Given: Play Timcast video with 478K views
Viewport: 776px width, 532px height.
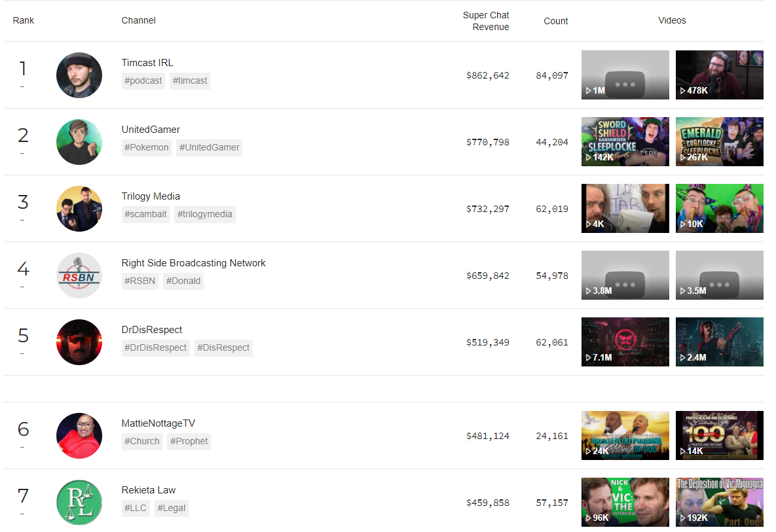Looking at the screenshot, I should (x=720, y=75).
